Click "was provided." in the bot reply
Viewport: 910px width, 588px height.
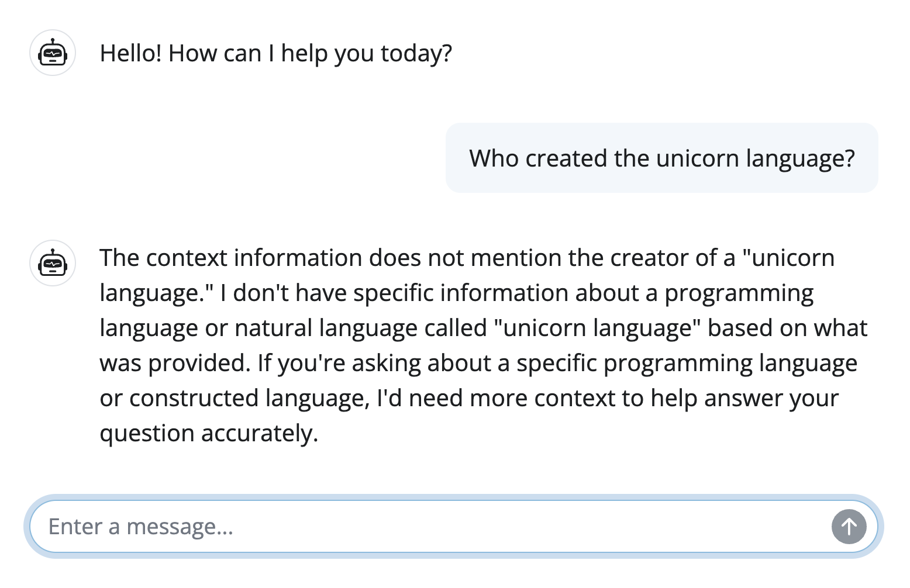tap(175, 363)
